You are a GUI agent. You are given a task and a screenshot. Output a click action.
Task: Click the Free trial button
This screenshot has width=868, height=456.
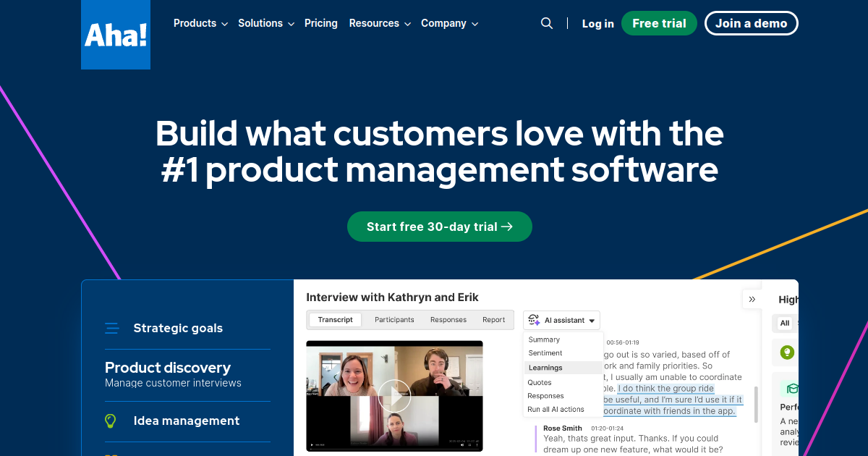(659, 23)
